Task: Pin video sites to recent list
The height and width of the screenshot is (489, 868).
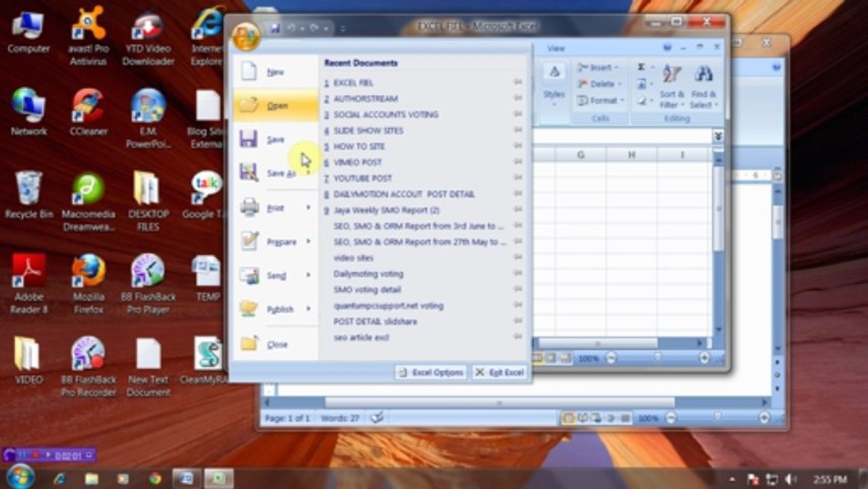Action: pos(518,257)
